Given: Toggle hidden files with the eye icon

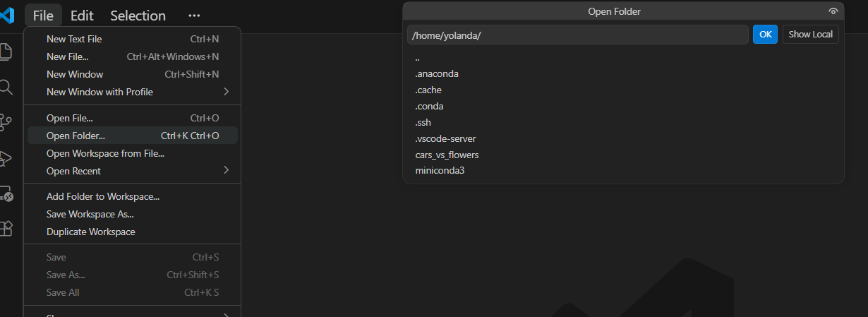Looking at the screenshot, I should pyautogui.click(x=833, y=11).
